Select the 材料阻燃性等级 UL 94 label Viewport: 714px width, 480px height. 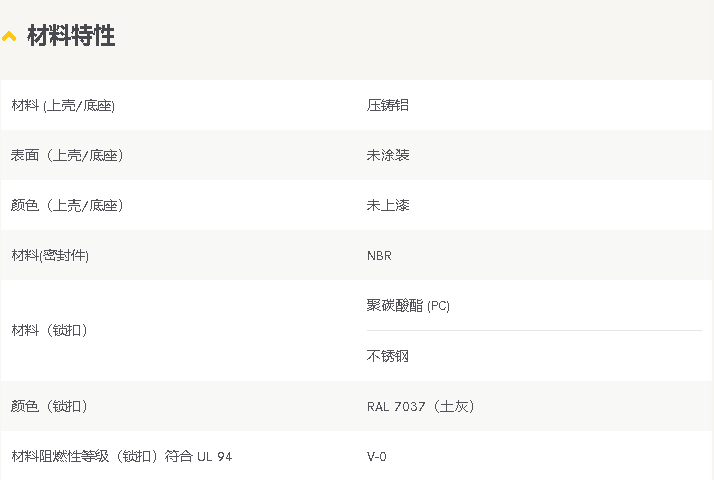122,456
